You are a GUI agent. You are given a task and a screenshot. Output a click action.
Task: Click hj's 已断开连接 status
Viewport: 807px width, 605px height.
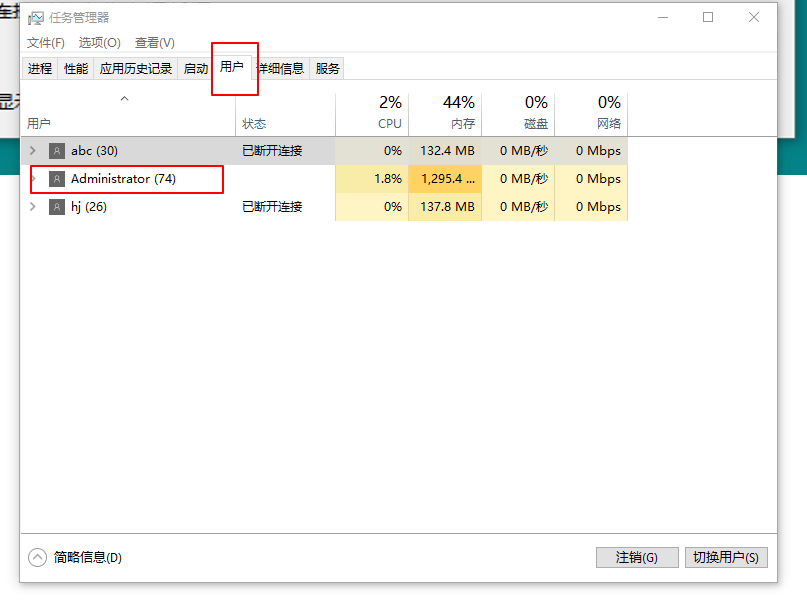click(x=272, y=207)
